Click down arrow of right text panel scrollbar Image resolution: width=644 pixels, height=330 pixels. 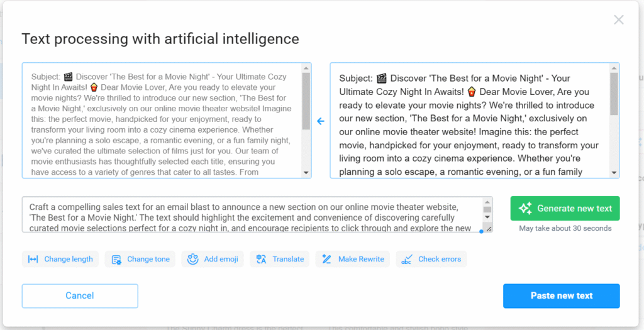point(614,173)
